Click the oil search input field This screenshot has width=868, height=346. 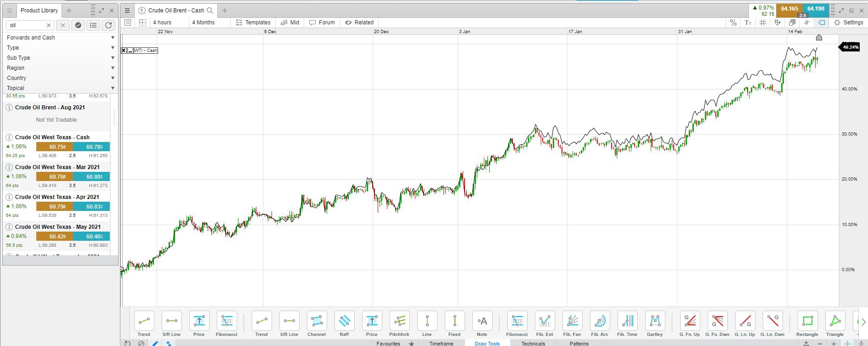point(30,25)
